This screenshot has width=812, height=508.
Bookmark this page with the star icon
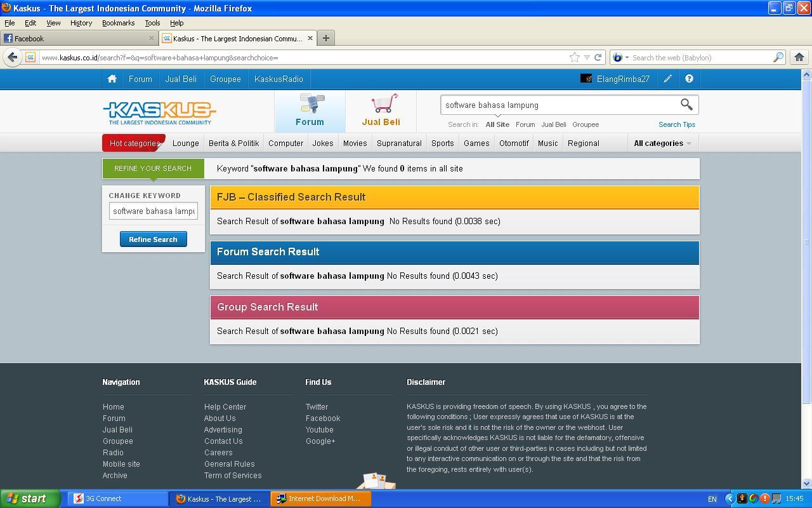tap(574, 57)
